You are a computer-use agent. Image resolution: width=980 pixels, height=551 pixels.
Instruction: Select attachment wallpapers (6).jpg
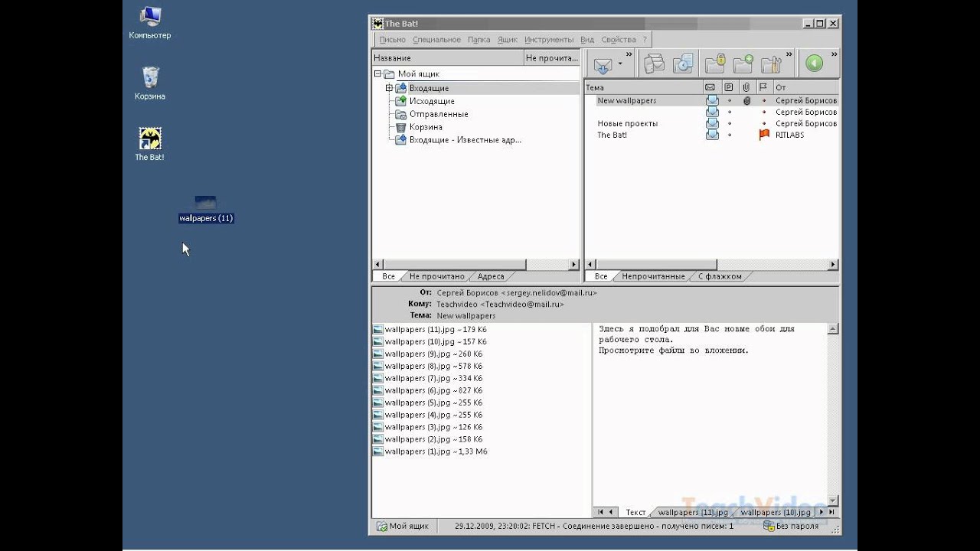point(427,390)
